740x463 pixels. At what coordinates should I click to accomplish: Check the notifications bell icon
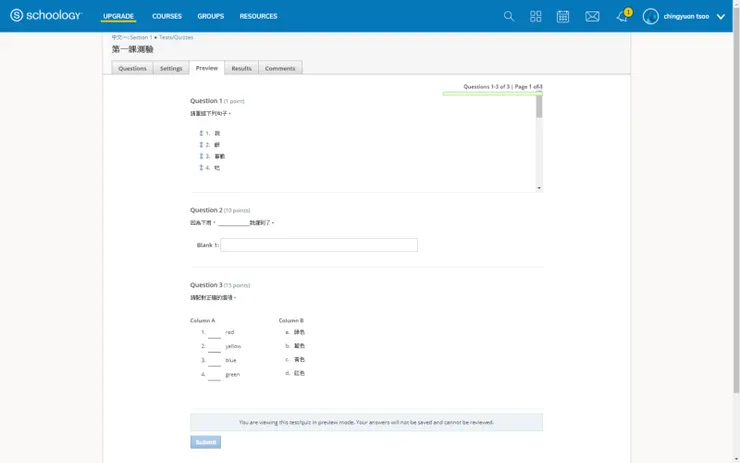pyautogui.click(x=622, y=16)
